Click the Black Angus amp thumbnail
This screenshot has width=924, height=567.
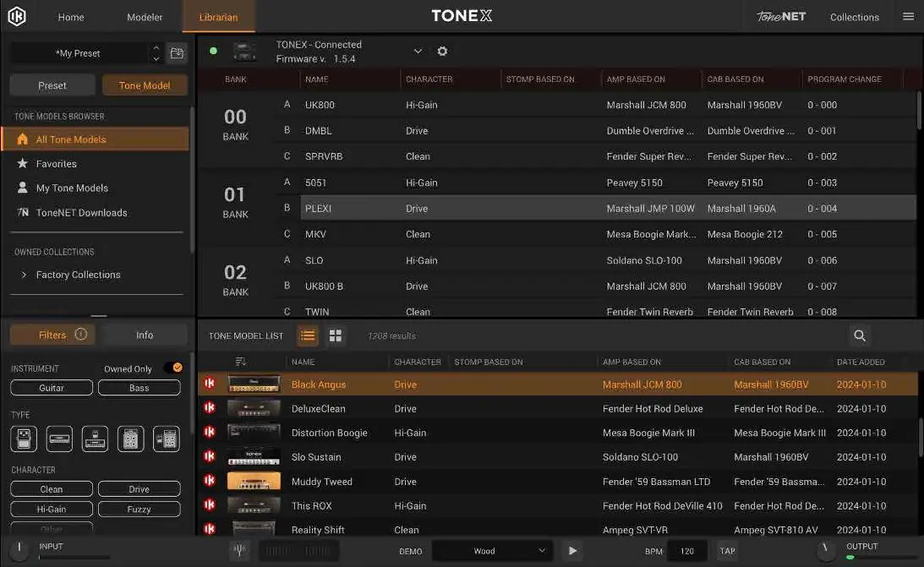tap(254, 384)
